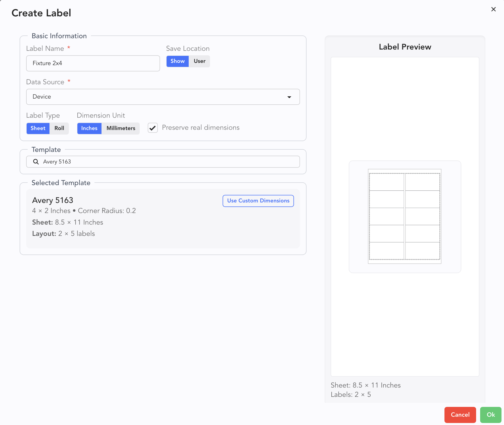Click the search magnifier icon in Template

pos(36,162)
